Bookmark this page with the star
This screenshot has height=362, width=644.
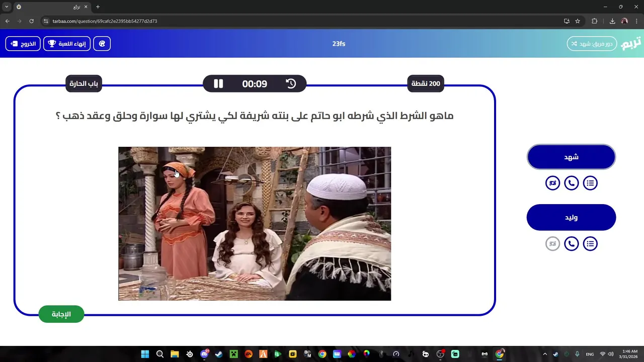[578, 21]
